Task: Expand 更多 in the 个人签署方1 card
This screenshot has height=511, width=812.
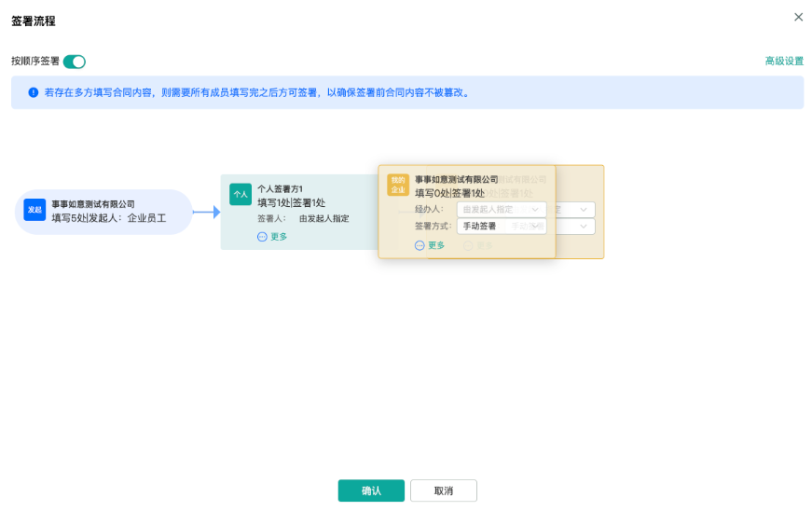Action: tap(272, 237)
